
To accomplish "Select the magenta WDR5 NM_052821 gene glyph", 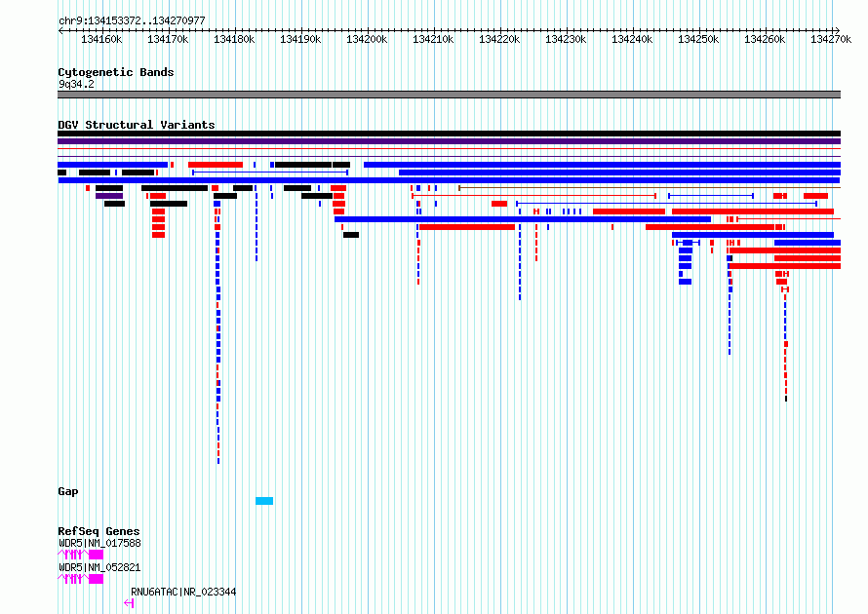I will click(80, 579).
